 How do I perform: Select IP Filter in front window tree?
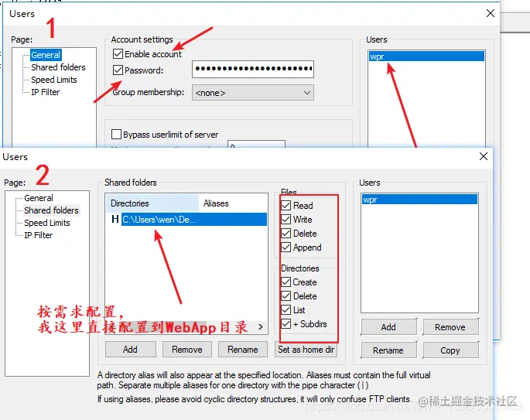pos(38,235)
